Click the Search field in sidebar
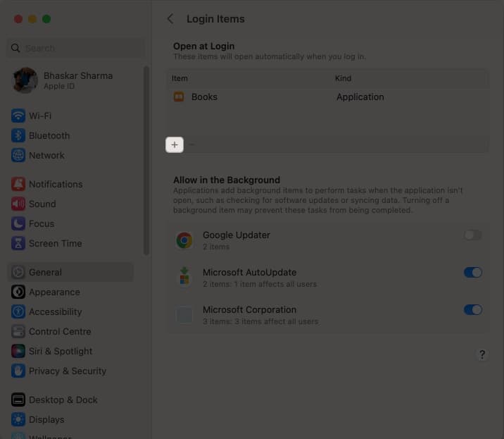This screenshot has width=504, height=439. point(75,48)
